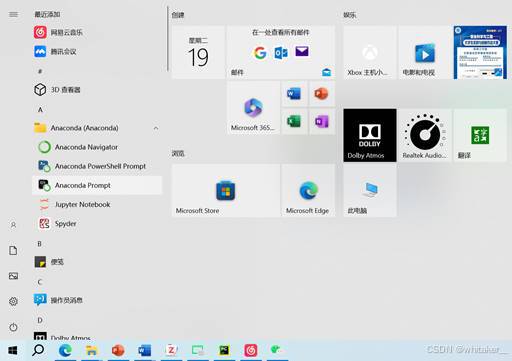Launch Tencent Meeting from the app list
512x361 pixels.
coord(97,51)
